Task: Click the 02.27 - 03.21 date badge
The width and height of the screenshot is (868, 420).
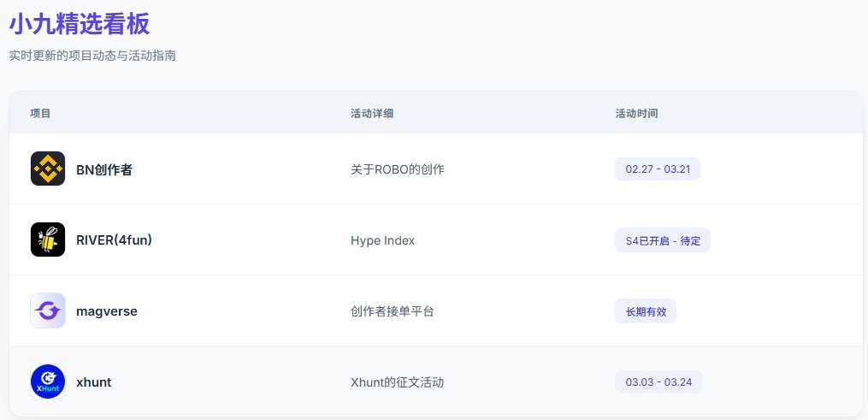Action: (657, 169)
